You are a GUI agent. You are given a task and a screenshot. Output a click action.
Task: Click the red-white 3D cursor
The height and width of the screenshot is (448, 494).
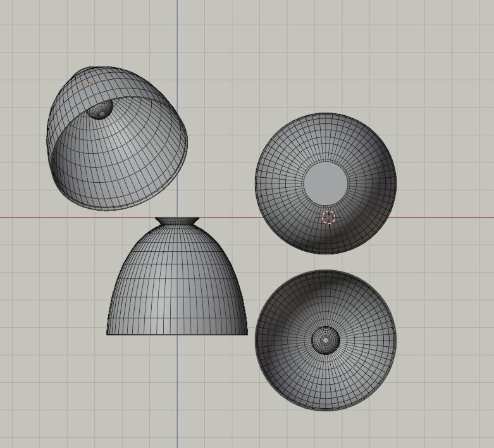pyautogui.click(x=329, y=218)
